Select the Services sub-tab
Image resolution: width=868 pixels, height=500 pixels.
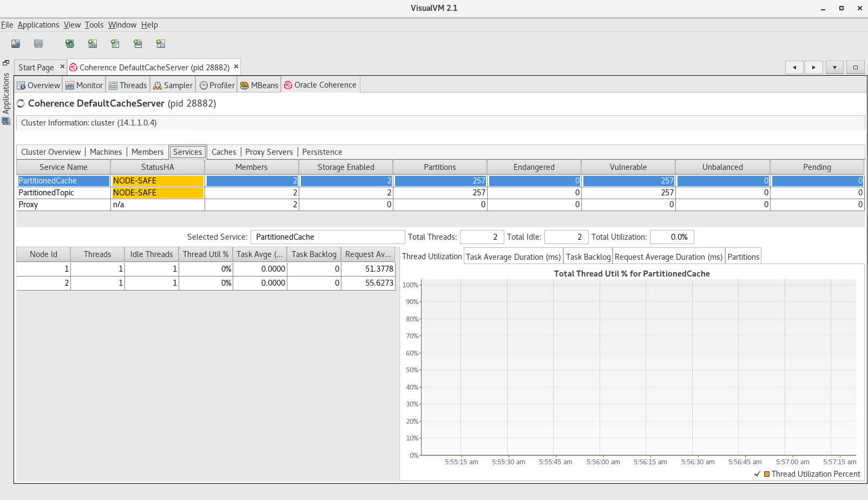pyautogui.click(x=188, y=152)
